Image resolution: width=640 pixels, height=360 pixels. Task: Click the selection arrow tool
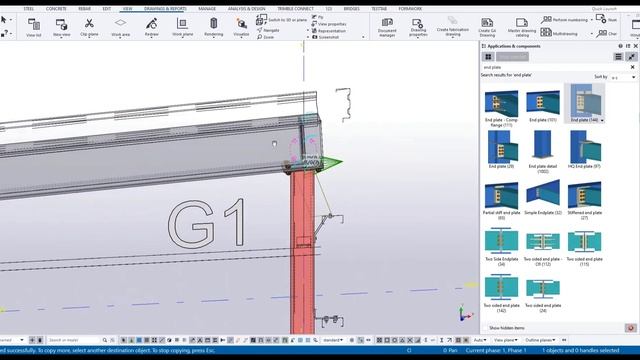4,20
